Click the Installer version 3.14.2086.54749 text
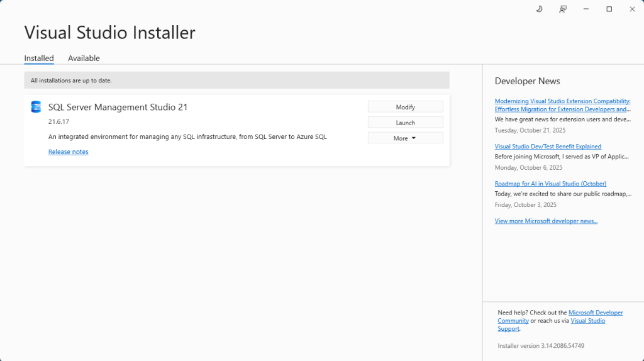Viewport: 644px width, 361px height. pyautogui.click(x=541, y=346)
